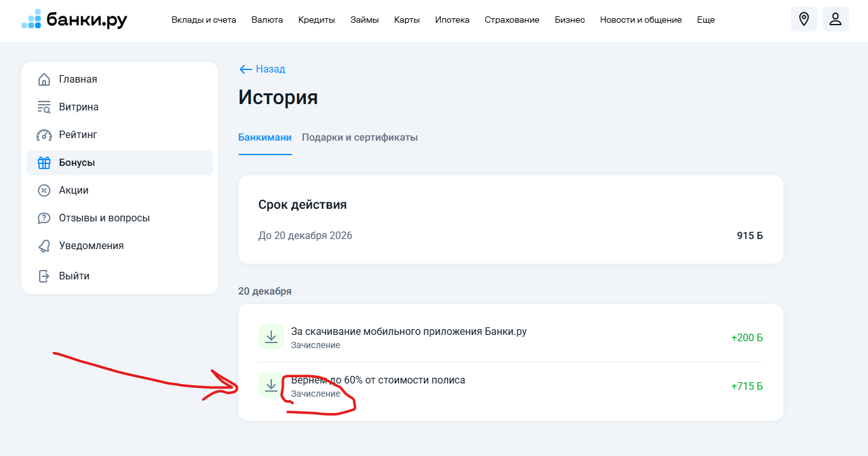The width and height of the screenshot is (868, 456).
Task: Click the house icon beside Главная
Action: [x=44, y=79]
